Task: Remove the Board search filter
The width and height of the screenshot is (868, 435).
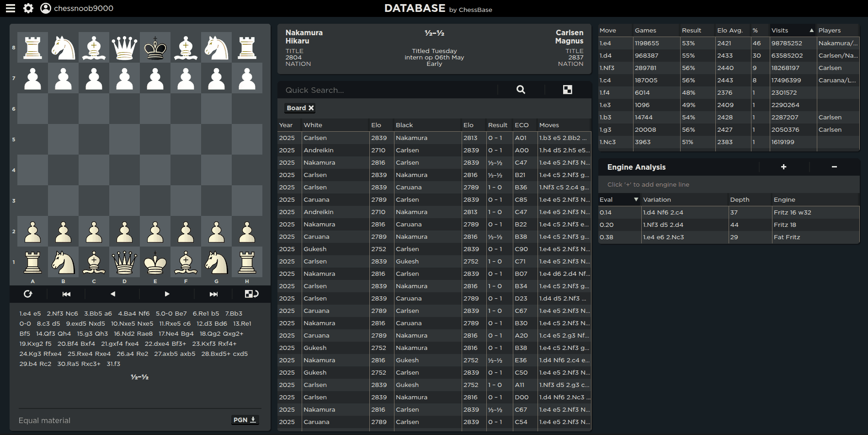Action: coord(311,108)
